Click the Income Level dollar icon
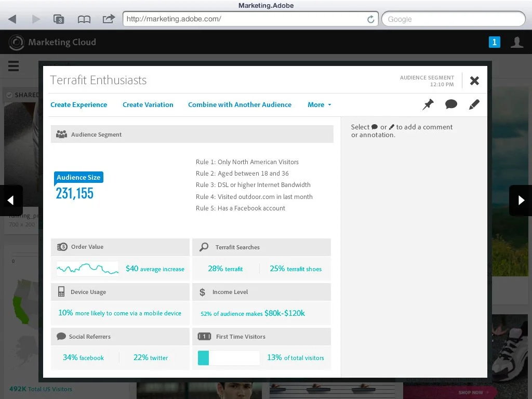The height and width of the screenshot is (399, 532). 202,292
